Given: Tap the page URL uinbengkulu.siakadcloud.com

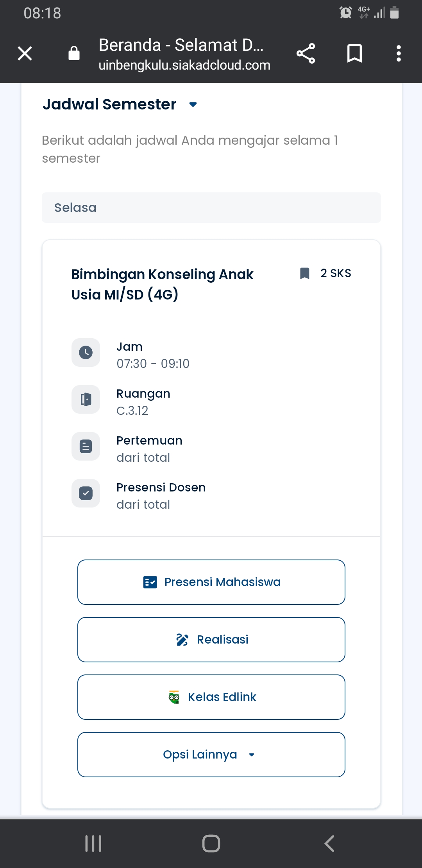Looking at the screenshot, I should click(184, 65).
